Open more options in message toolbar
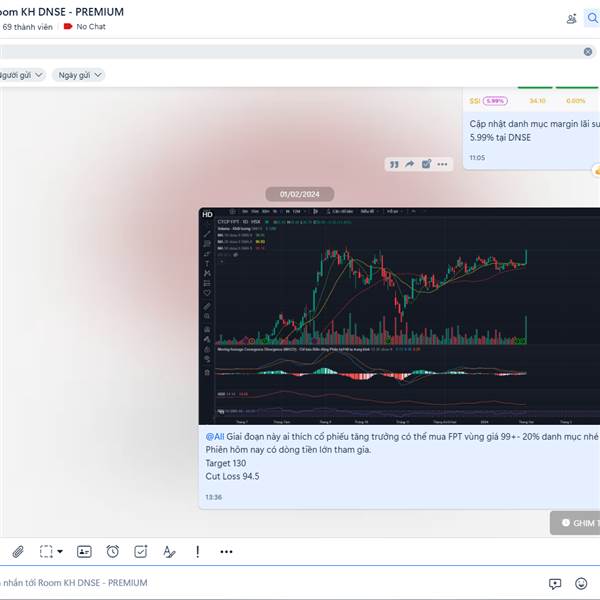600x600 pixels. [x=226, y=551]
